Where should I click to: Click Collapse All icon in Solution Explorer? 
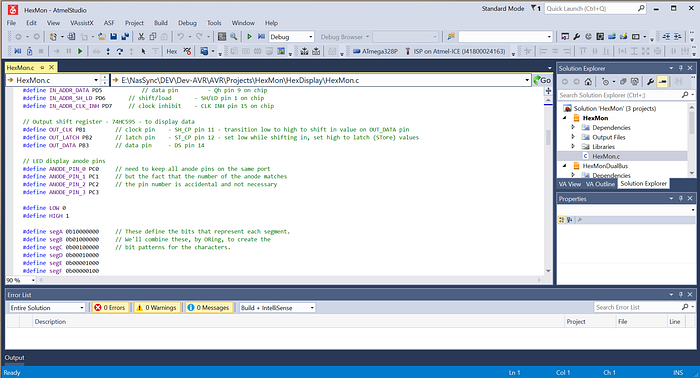tap(623, 82)
